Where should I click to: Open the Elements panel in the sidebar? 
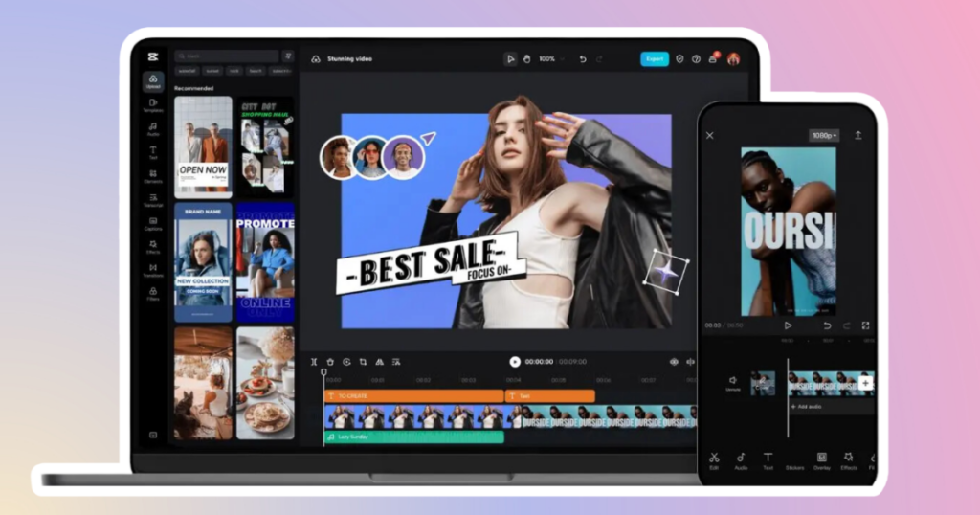click(153, 176)
